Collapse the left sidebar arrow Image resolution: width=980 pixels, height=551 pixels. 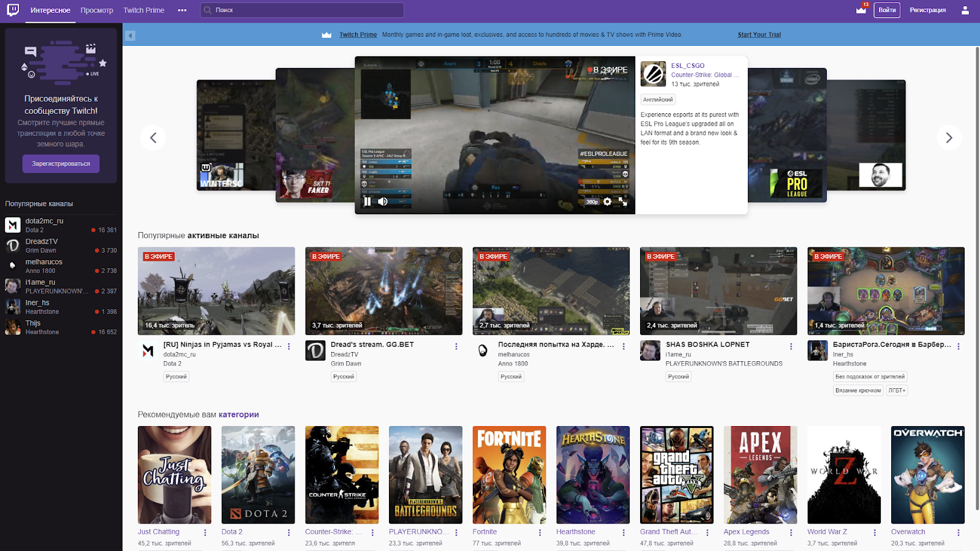[x=130, y=36]
